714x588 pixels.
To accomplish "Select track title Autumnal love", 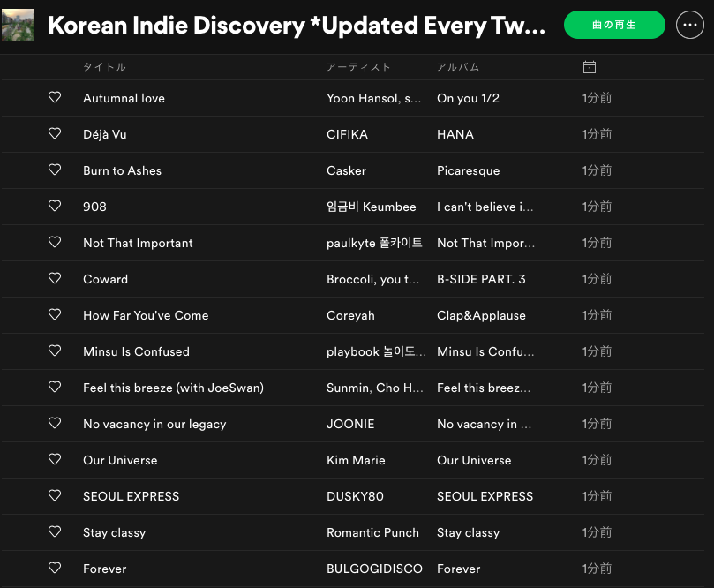I will 124,98.
